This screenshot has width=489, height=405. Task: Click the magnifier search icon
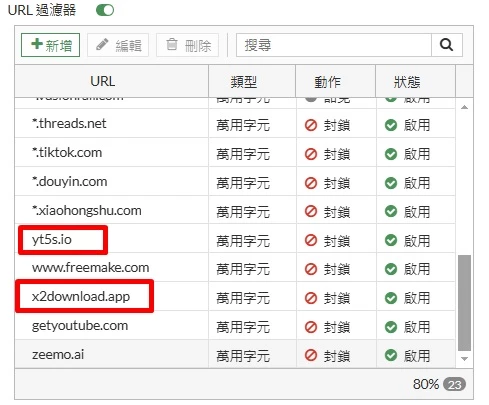point(447,45)
